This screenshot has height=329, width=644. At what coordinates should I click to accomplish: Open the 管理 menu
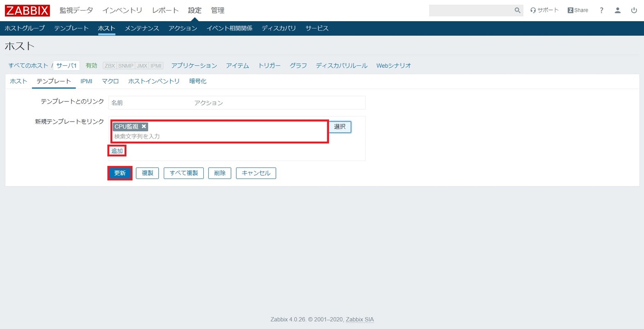tap(218, 10)
